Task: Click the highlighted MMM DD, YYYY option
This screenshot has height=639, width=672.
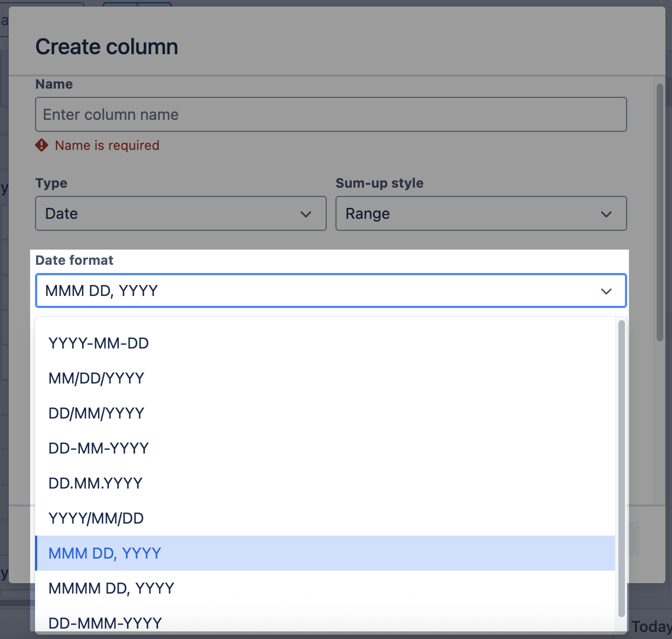Action: (105, 553)
